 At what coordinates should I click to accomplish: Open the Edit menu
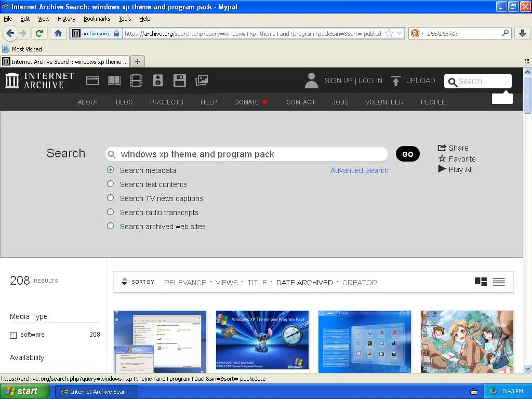(x=25, y=19)
